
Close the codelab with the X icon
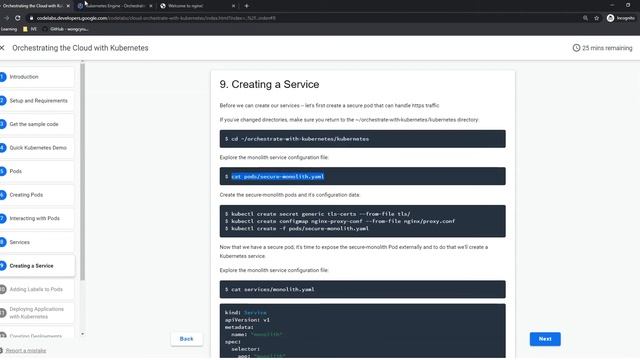pos(2,48)
